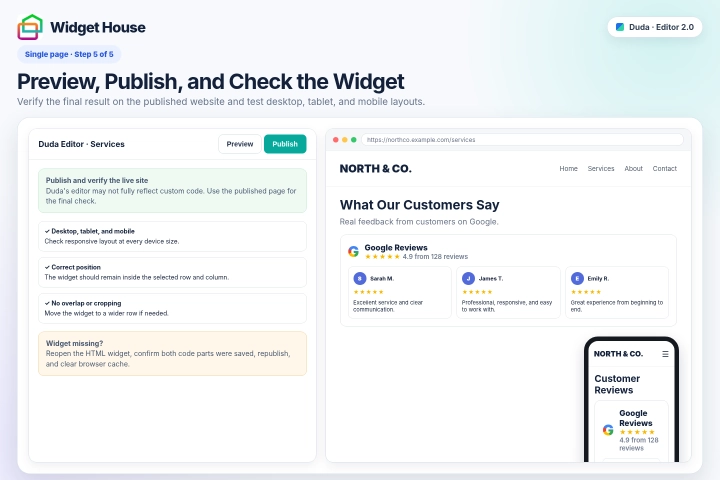
Task: Click the Single page Step 5 of 5 badge
Action: pyautogui.click(x=69, y=54)
